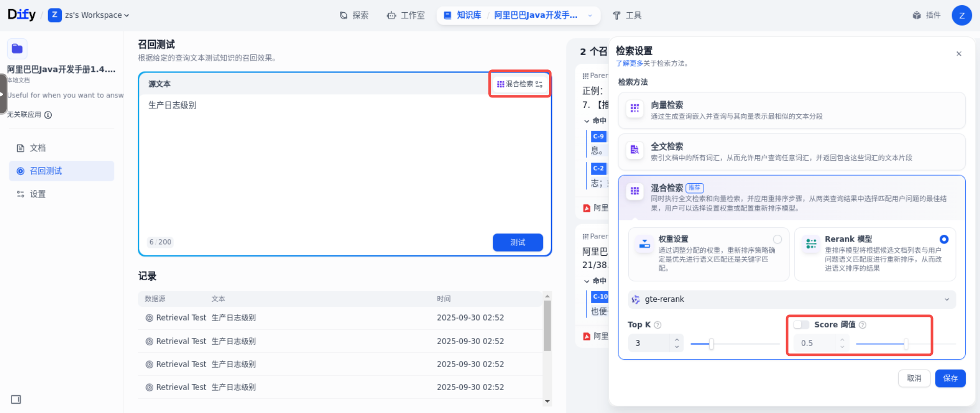Click the 全文检索 icon
Viewport: 980px width, 413px height.
(635, 150)
